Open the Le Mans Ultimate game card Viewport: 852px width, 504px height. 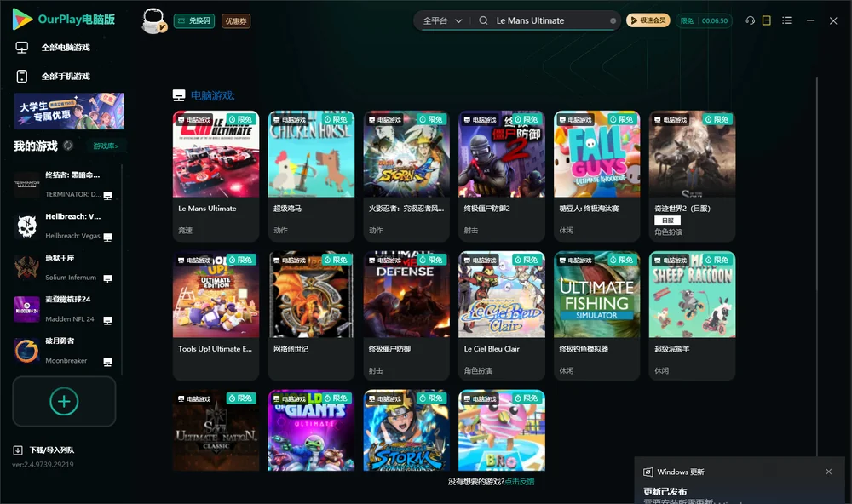point(216,176)
